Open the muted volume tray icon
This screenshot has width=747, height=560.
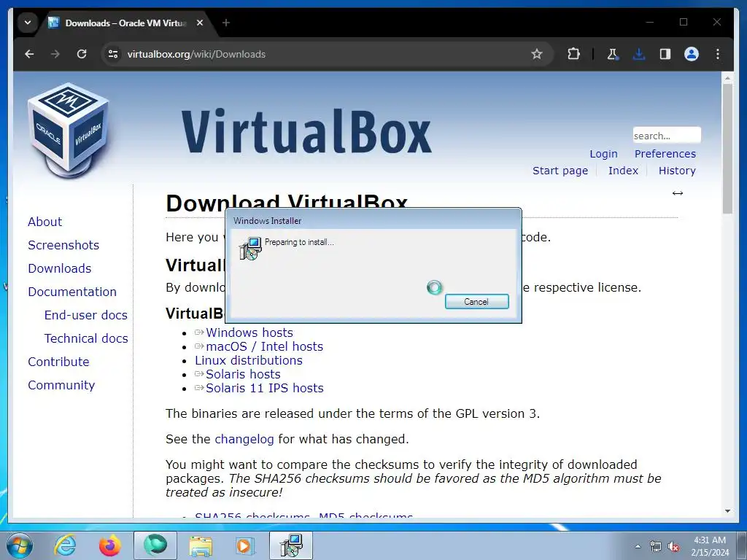[x=673, y=547]
